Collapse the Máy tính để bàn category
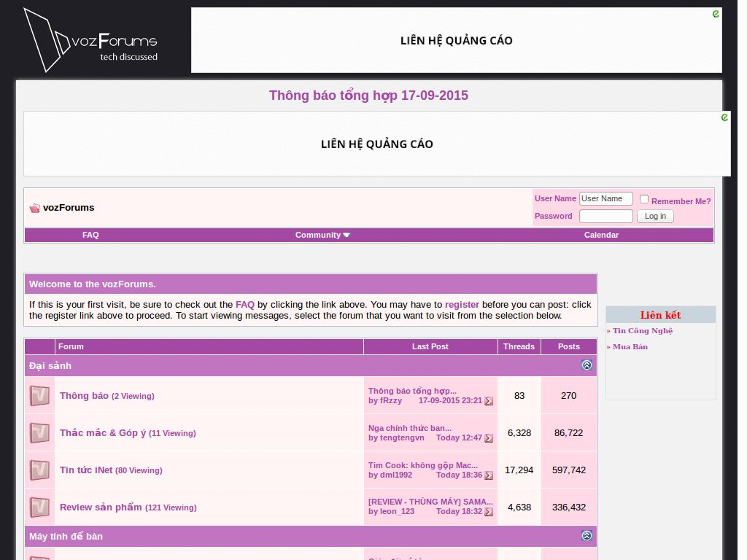747x560 pixels. 587,536
